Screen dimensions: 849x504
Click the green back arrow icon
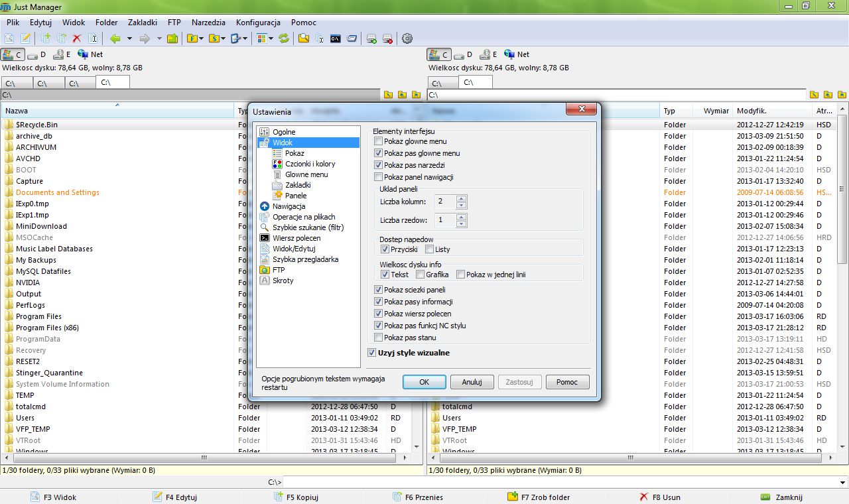[x=115, y=38]
